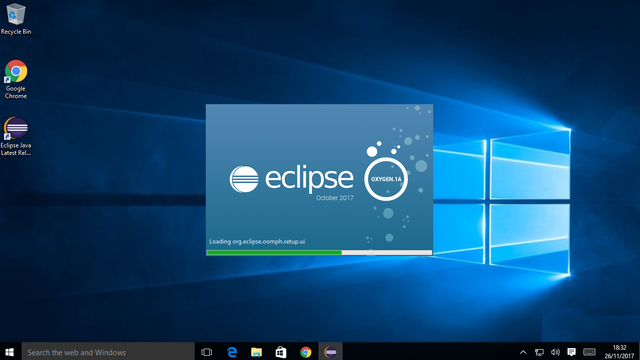Open the touch keyboard tray icon
Screen dimensions: 640x360
[x=589, y=352]
